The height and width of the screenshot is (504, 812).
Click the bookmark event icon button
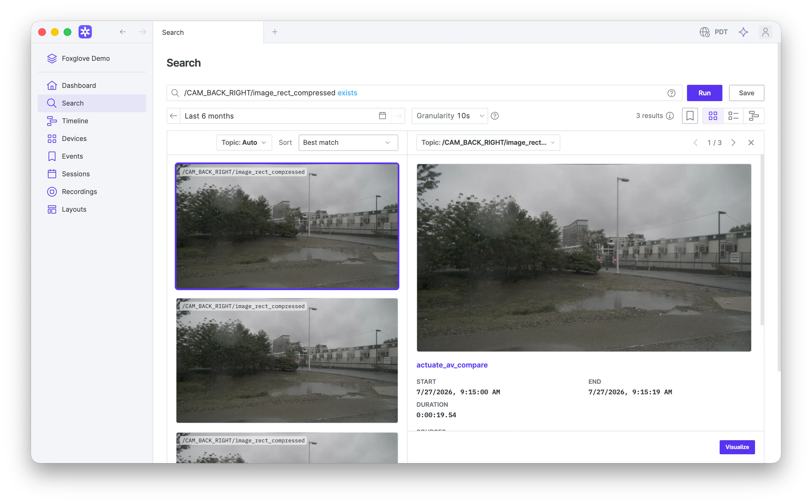pos(689,116)
